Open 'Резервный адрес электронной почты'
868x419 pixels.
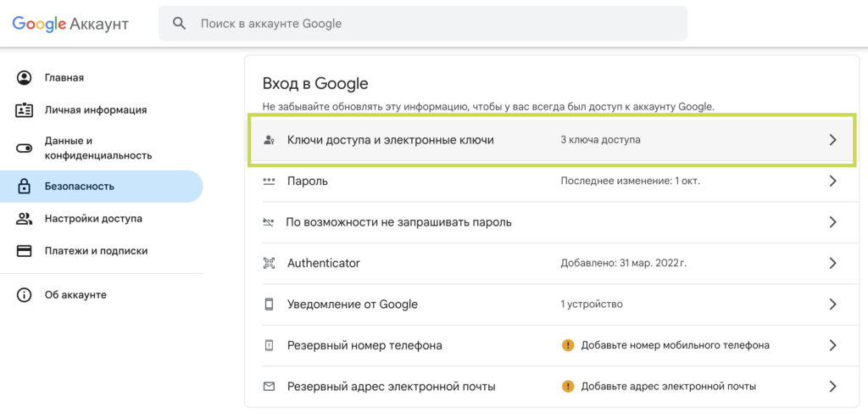click(552, 386)
